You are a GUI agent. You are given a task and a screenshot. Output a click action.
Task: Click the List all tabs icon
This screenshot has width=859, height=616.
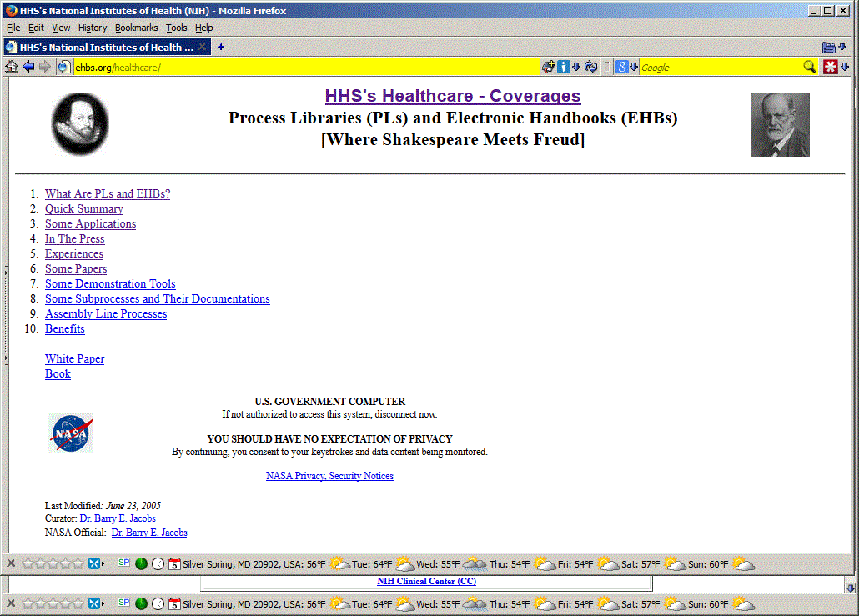coord(828,48)
